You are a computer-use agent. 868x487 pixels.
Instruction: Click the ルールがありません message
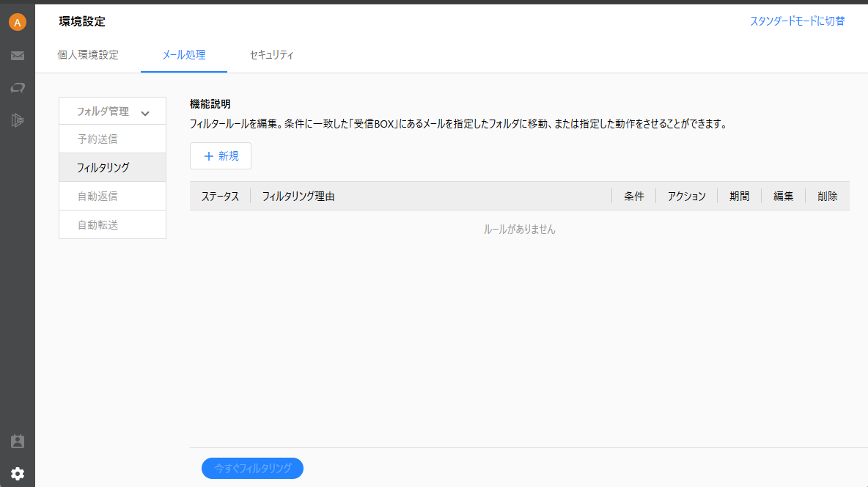[519, 230]
